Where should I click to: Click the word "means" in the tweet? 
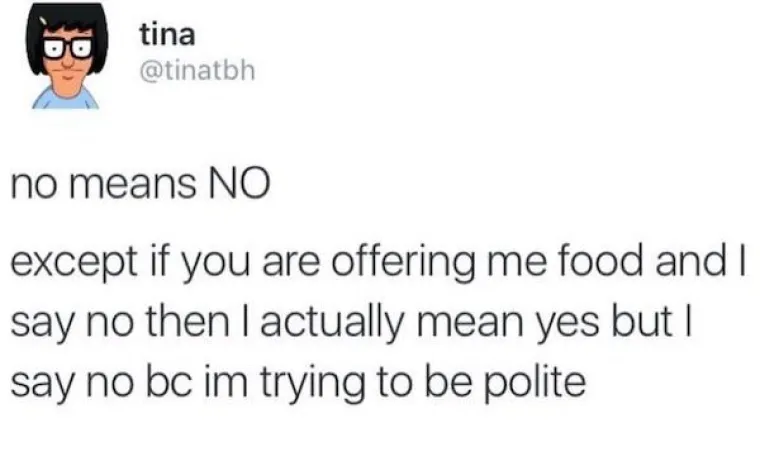pyautogui.click(x=131, y=186)
